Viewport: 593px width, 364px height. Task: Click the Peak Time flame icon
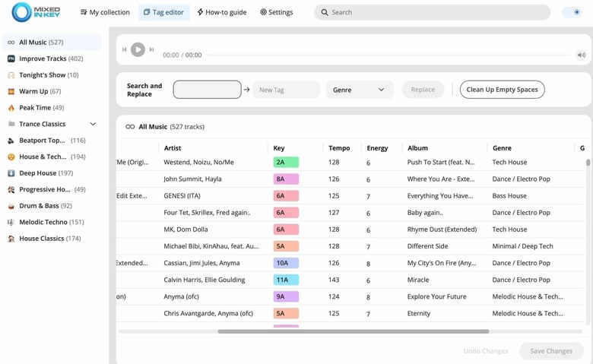pos(11,108)
